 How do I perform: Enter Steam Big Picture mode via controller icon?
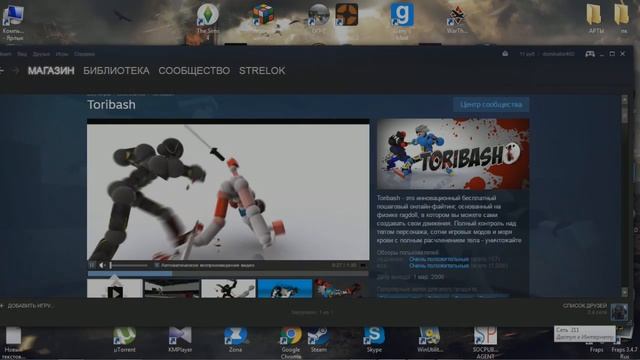(590, 54)
